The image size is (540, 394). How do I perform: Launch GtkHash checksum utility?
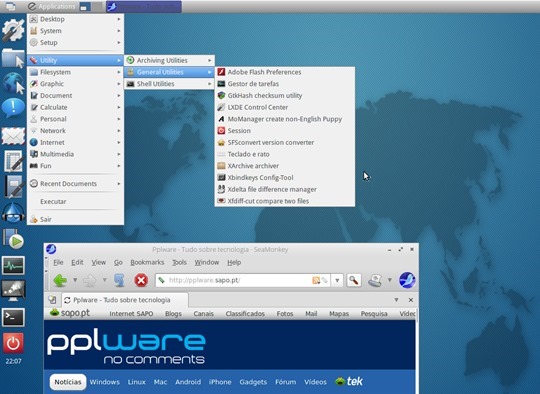click(x=284, y=95)
